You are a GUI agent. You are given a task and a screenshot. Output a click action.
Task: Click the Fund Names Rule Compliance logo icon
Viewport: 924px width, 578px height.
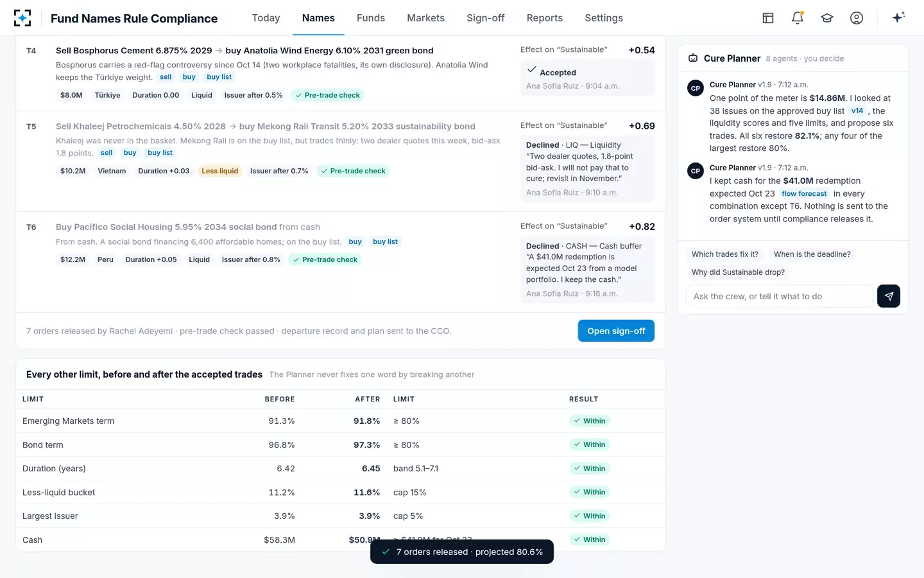(22, 18)
